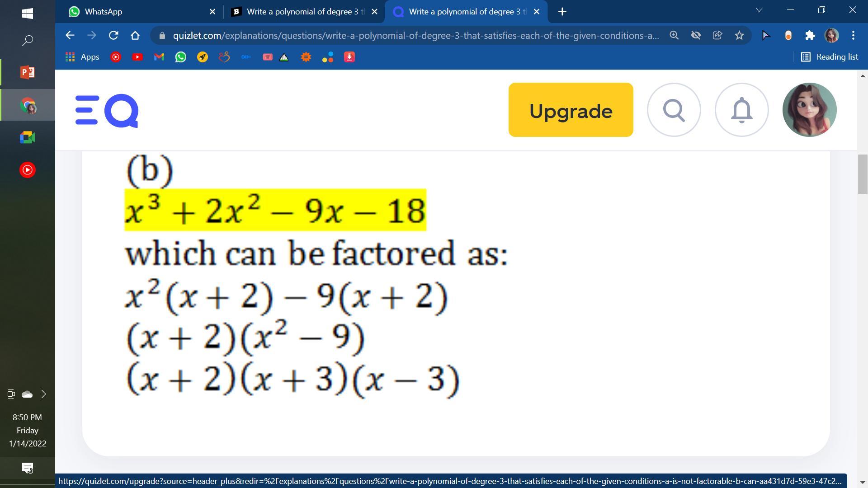Viewport: 868px width, 488px height.
Task: Click the yellow Upgrade button
Action: (571, 110)
